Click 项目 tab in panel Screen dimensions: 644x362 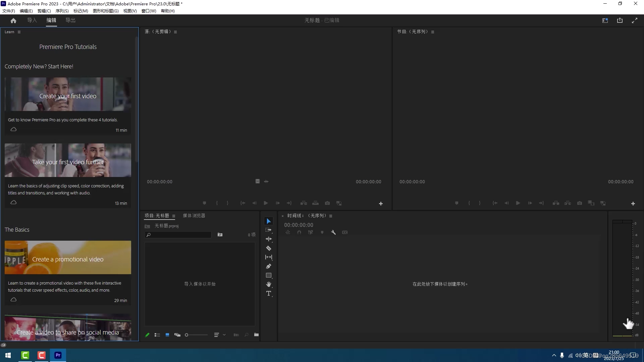[158, 215]
